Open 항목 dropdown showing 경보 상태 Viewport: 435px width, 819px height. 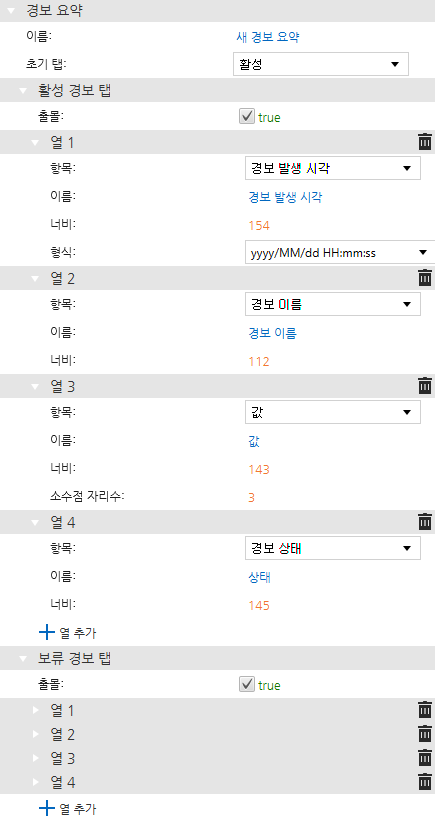click(x=333, y=548)
